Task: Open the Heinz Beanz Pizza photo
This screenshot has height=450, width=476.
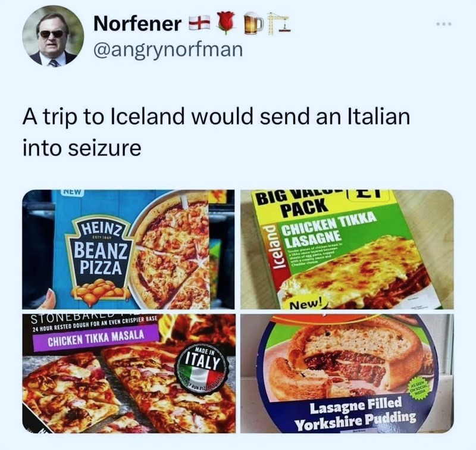Action: 129,249
